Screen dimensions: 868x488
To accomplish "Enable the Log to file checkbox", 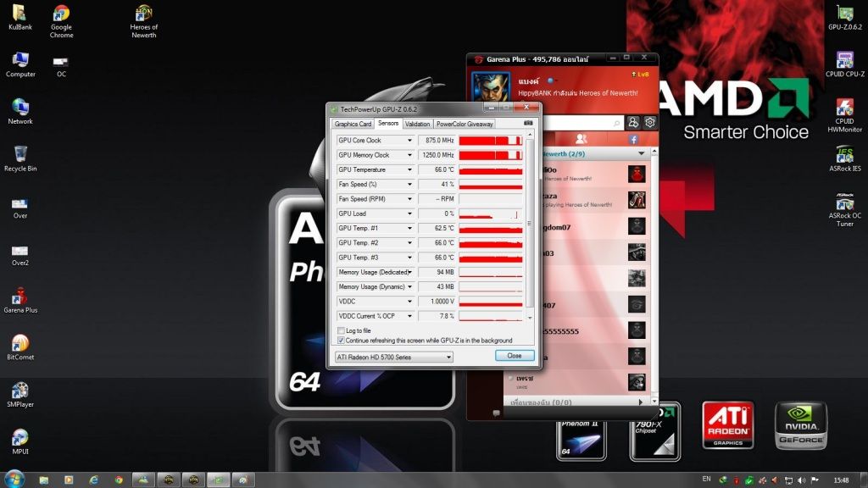I will point(341,330).
